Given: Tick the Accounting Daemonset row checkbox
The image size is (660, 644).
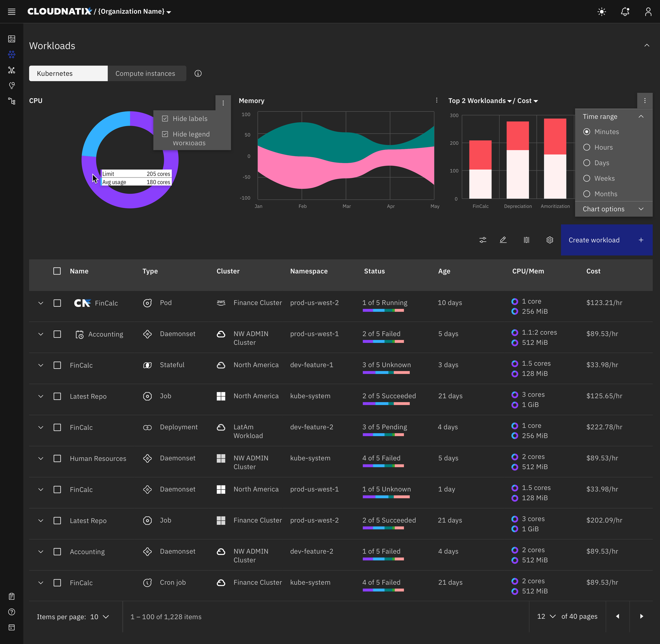Looking at the screenshot, I should (x=57, y=334).
